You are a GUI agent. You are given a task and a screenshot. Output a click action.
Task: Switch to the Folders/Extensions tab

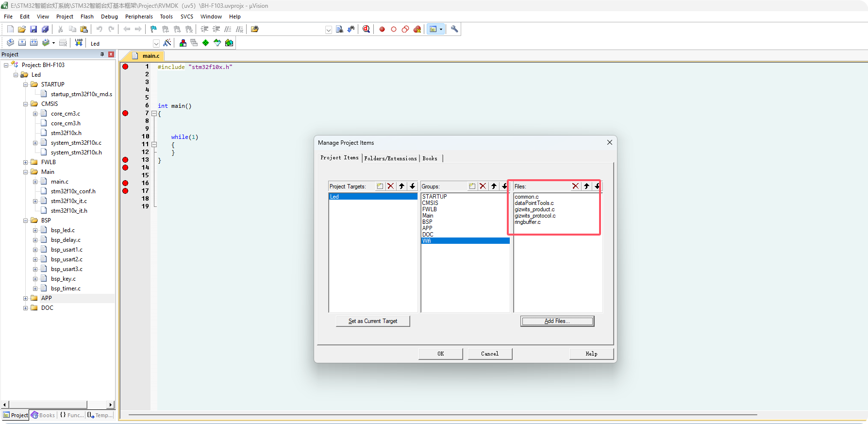click(390, 158)
